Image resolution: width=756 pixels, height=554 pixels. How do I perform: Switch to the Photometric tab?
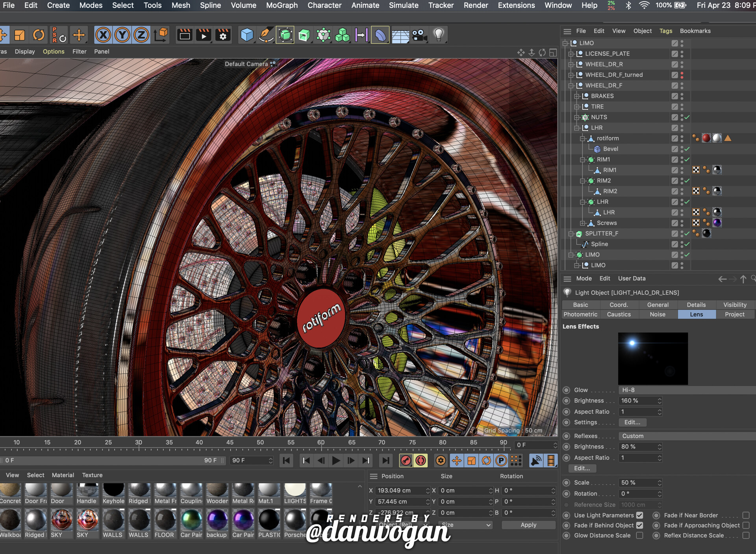click(580, 314)
